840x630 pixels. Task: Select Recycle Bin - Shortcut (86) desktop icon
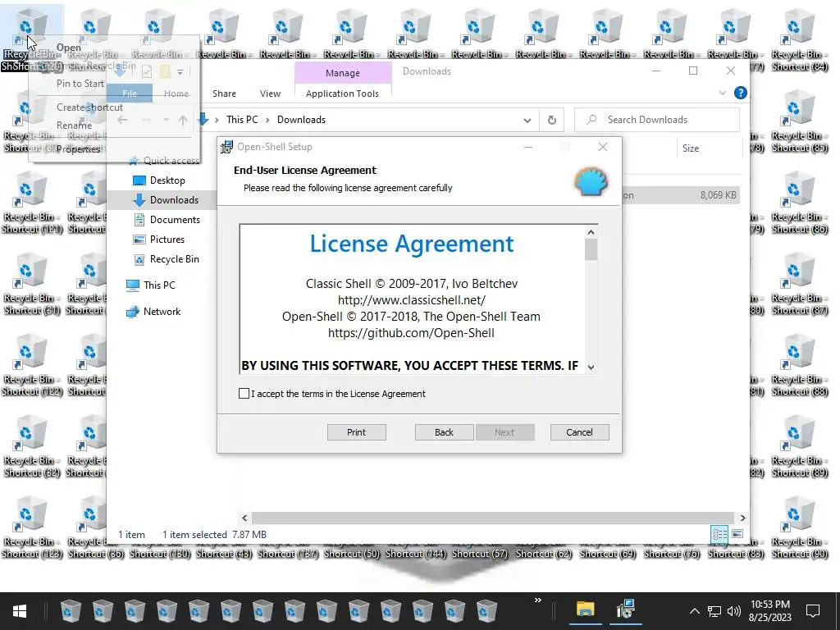click(799, 203)
